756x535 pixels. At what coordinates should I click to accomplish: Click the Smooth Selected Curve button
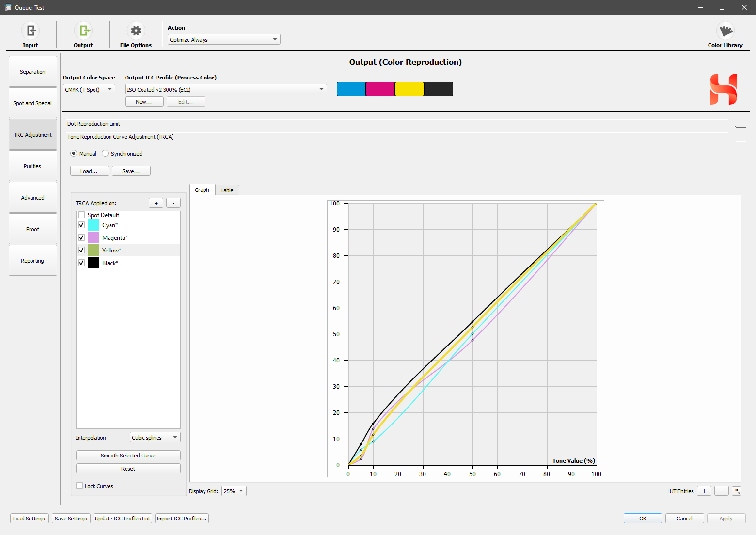pos(128,456)
